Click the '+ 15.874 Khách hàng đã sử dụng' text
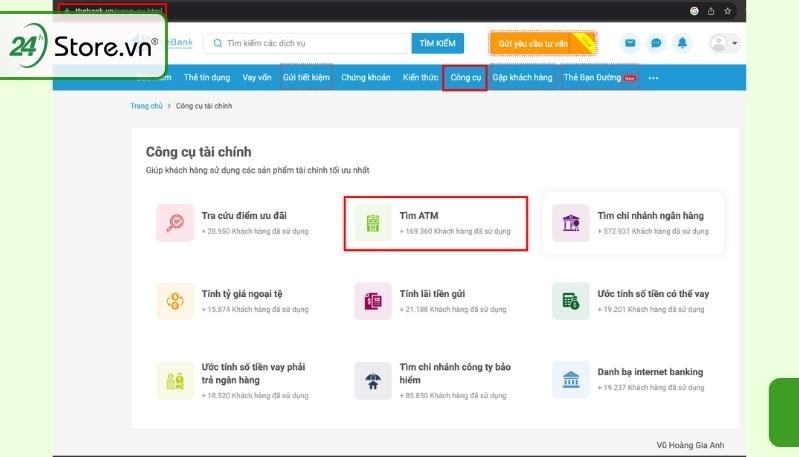 [x=255, y=309]
